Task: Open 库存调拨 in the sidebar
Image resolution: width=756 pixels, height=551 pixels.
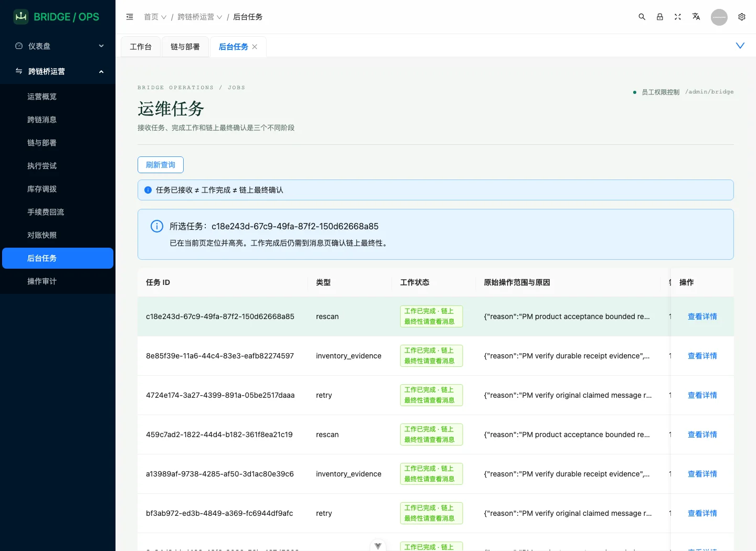Action: click(x=58, y=189)
